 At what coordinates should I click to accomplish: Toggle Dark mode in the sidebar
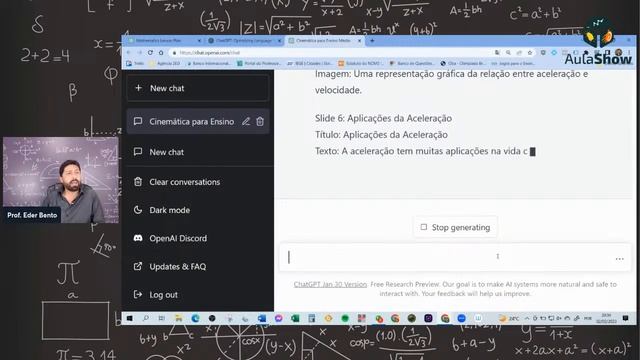198,210
